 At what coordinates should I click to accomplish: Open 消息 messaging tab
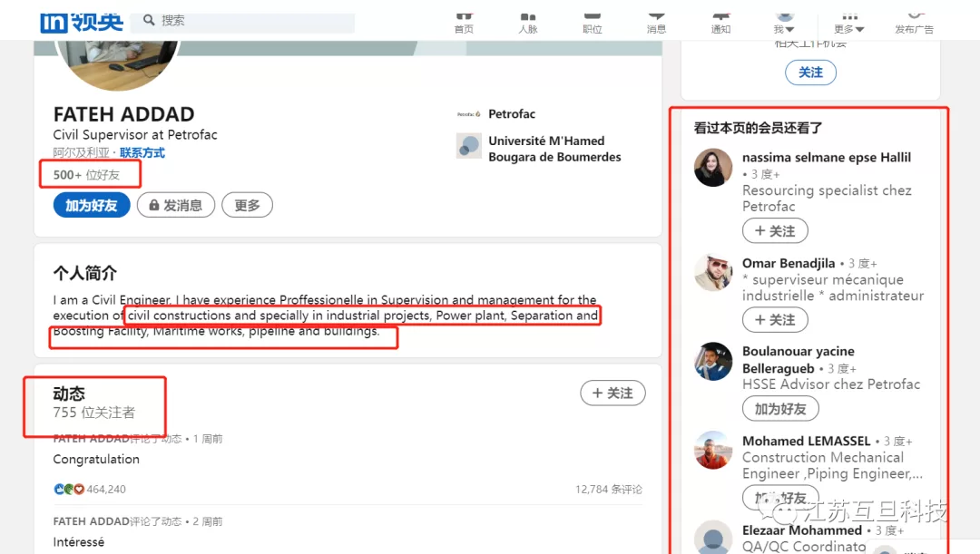coord(656,23)
